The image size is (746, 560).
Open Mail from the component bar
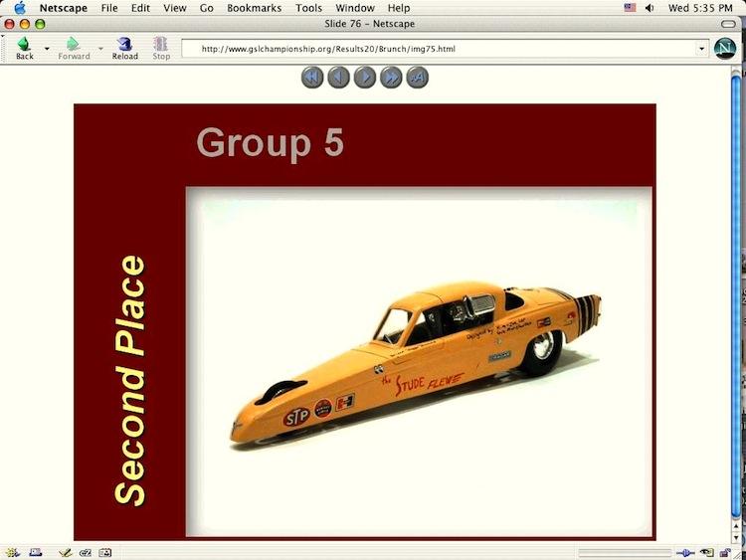(x=36, y=552)
